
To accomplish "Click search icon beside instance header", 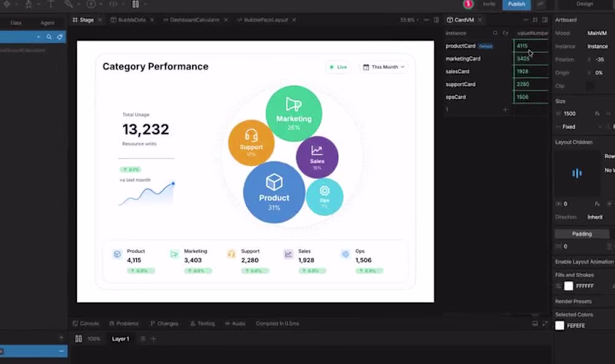I will (x=495, y=33).
